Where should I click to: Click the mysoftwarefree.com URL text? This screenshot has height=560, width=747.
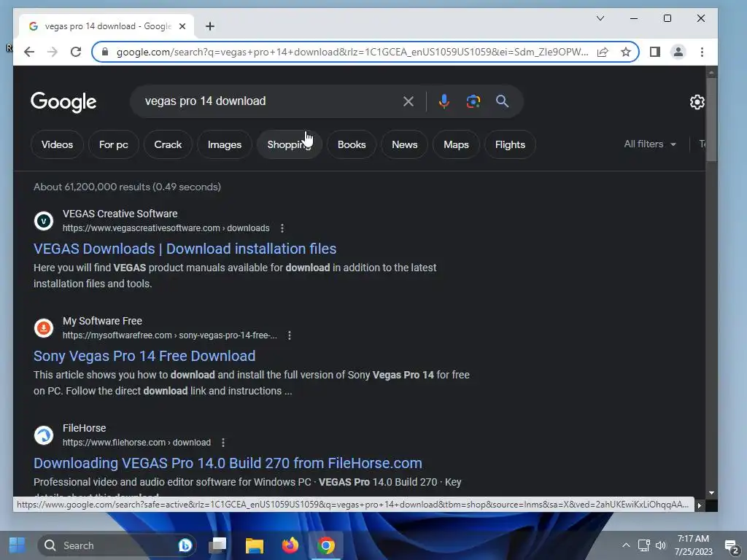click(169, 335)
